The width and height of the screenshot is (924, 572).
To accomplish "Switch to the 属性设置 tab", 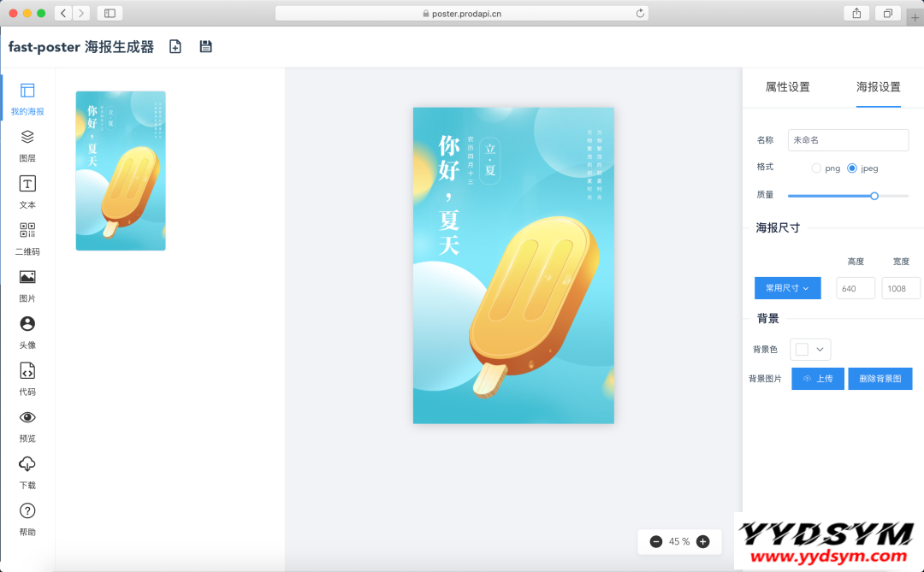I will 787,87.
